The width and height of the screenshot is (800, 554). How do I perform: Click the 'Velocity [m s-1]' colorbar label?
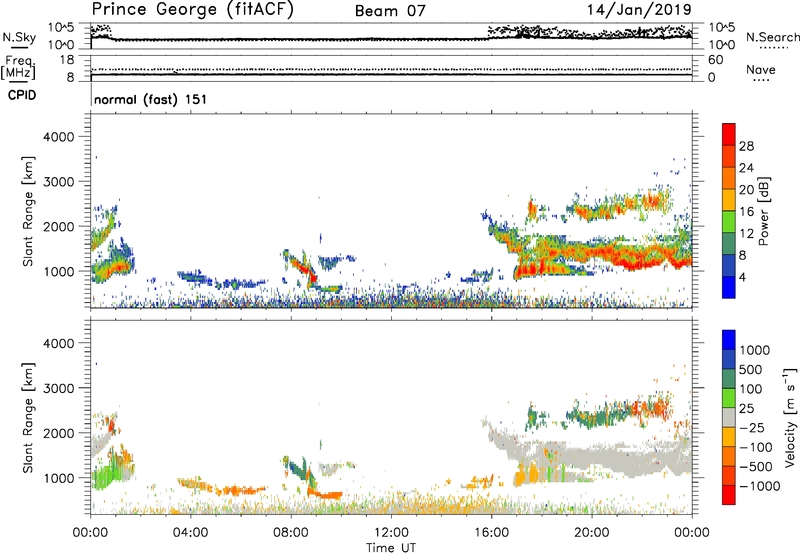pyautogui.click(x=790, y=417)
